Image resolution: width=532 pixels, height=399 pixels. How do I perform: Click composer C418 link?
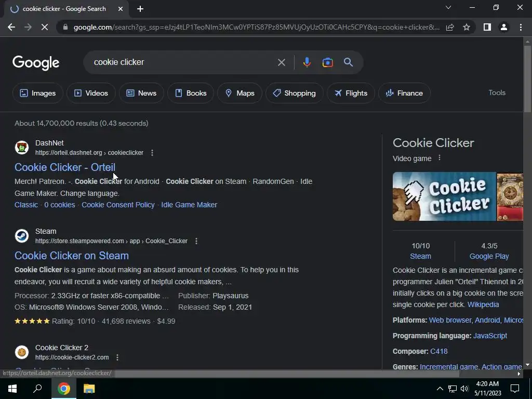point(438,352)
